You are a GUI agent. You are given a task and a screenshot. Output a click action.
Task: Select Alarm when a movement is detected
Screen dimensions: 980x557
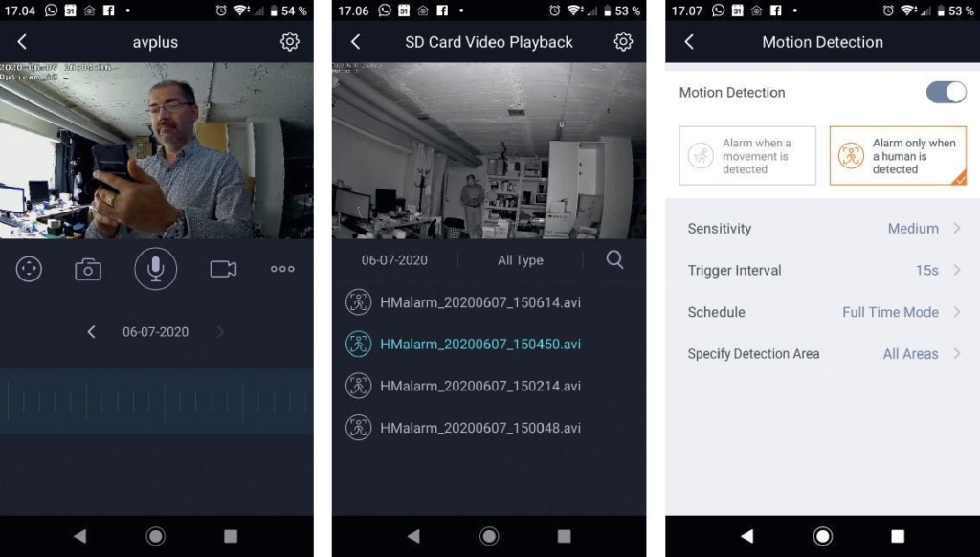[747, 156]
